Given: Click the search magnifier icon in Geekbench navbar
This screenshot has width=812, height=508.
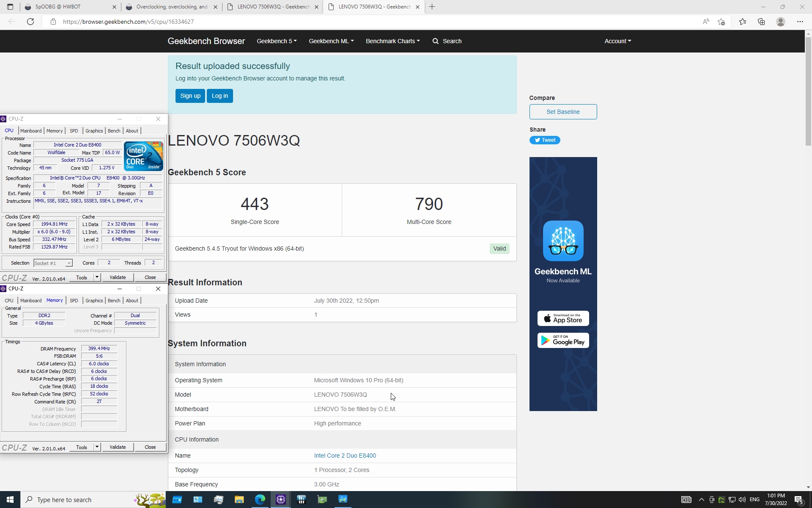Looking at the screenshot, I should pos(435,41).
